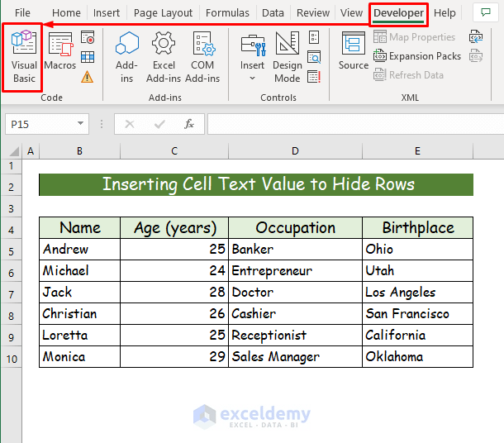Viewport: 504px width, 443px height.
Task: Select the Doctor cell
Action: pyautogui.click(x=295, y=293)
